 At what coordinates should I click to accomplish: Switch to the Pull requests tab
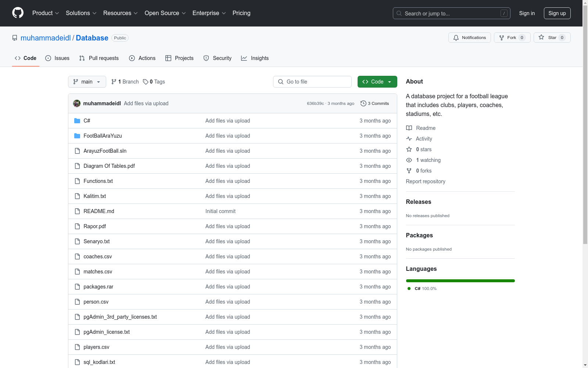(x=99, y=58)
